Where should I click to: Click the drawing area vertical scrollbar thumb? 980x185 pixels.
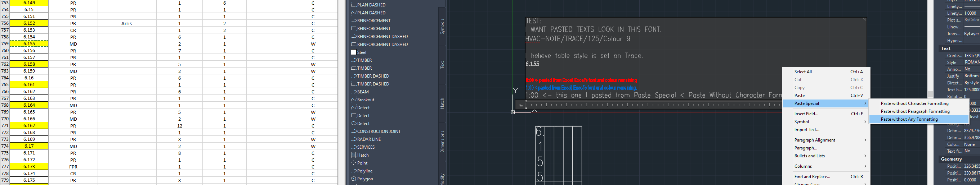tap(931, 94)
